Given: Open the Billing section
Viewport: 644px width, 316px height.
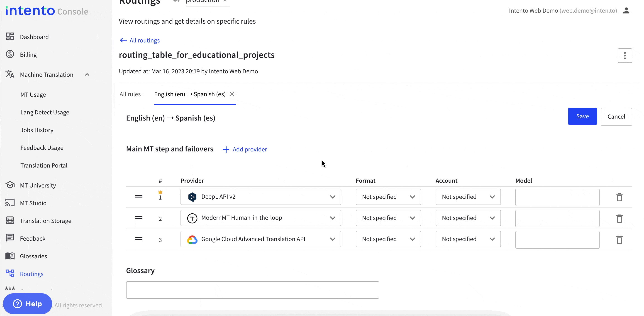Looking at the screenshot, I should click(28, 54).
